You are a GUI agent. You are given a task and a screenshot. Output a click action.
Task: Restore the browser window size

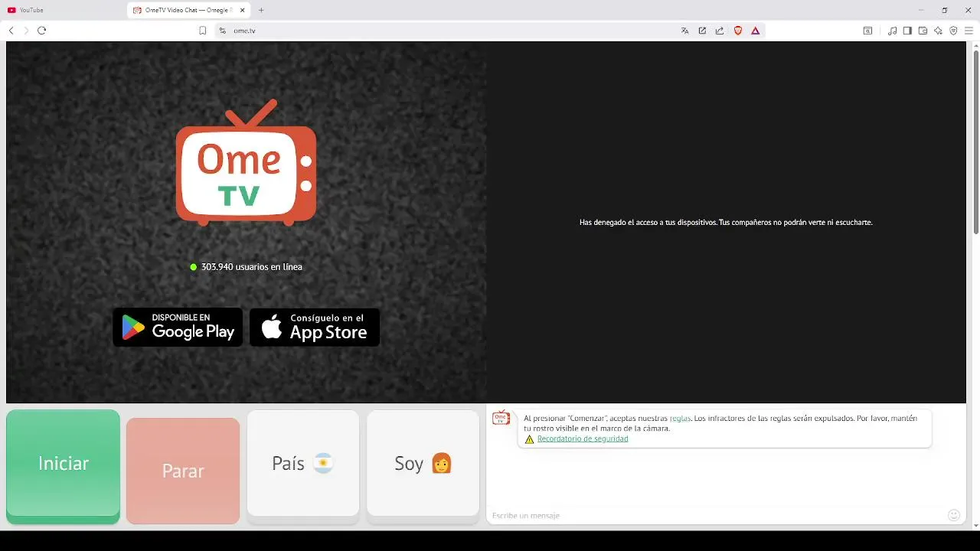click(945, 10)
